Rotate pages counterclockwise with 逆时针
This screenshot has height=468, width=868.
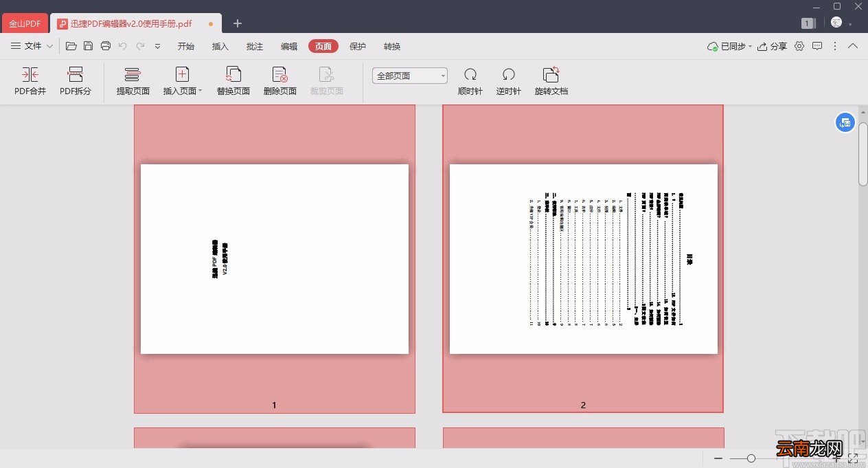click(x=509, y=81)
